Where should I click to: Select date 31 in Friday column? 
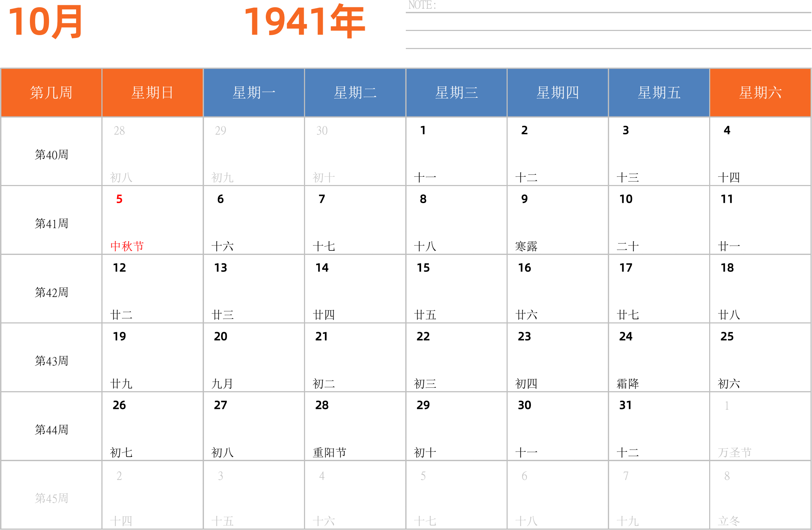pyautogui.click(x=659, y=426)
